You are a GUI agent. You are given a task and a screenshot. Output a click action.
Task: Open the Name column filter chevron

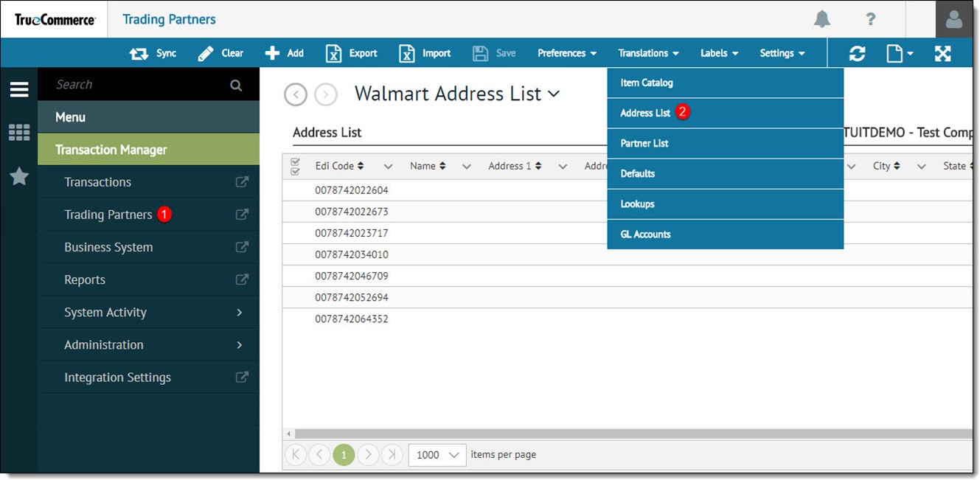pyautogui.click(x=467, y=167)
